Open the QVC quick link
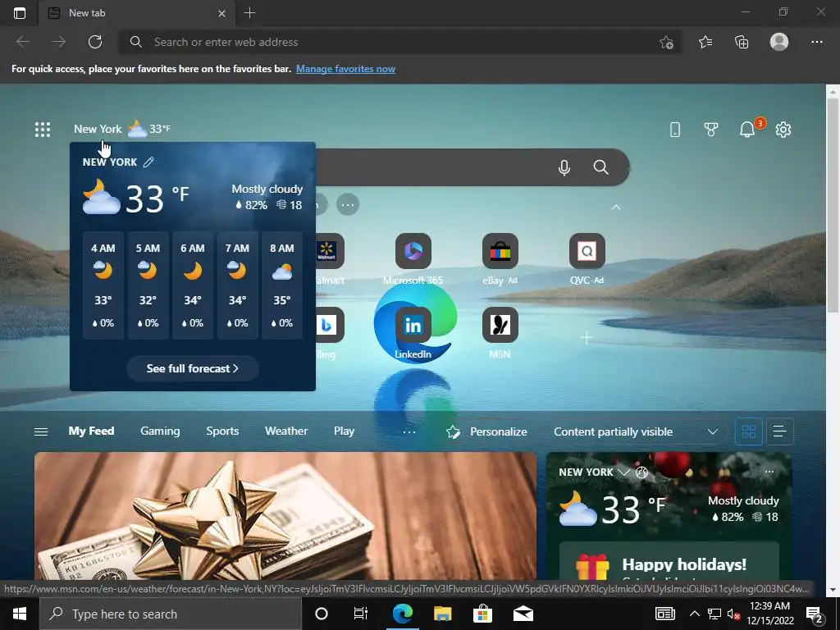840x630 pixels. coord(587,258)
